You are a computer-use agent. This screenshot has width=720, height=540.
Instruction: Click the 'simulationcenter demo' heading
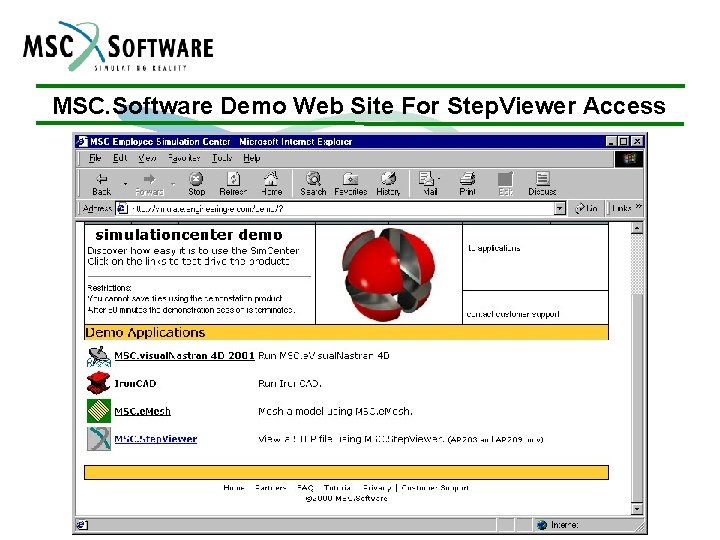tap(189, 235)
